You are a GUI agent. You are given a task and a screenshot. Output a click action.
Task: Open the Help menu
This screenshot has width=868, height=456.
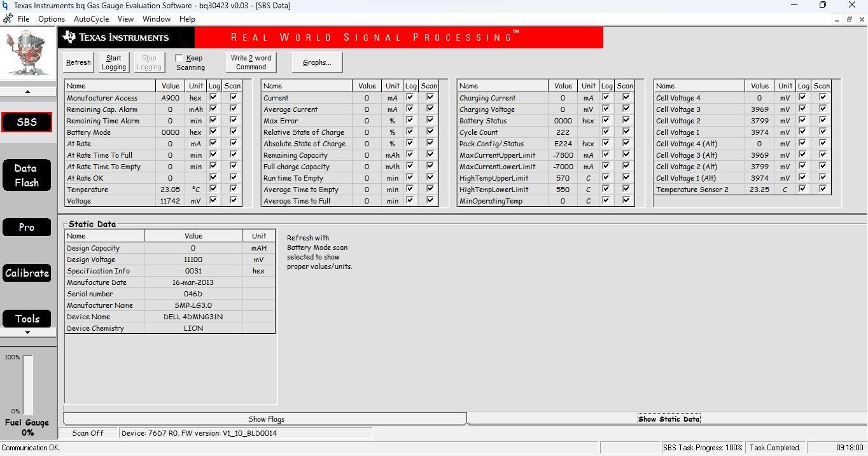click(x=187, y=19)
